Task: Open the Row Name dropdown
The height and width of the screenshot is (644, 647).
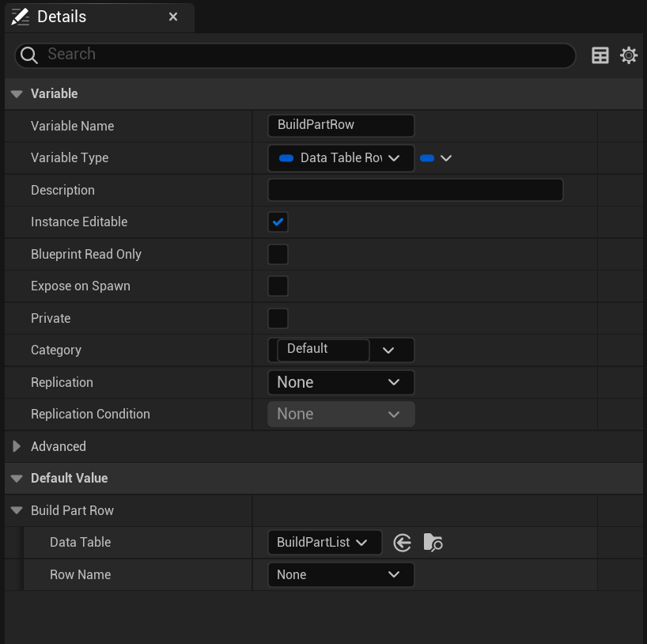Action: coord(340,575)
